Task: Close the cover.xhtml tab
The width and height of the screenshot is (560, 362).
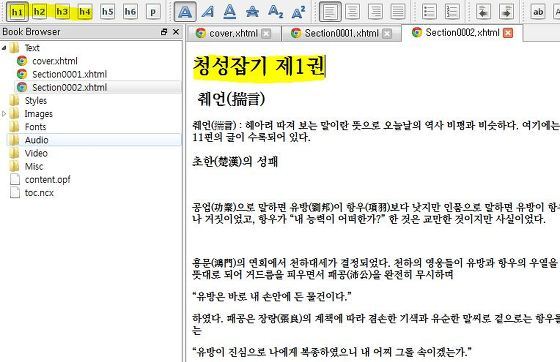Action: [266, 34]
